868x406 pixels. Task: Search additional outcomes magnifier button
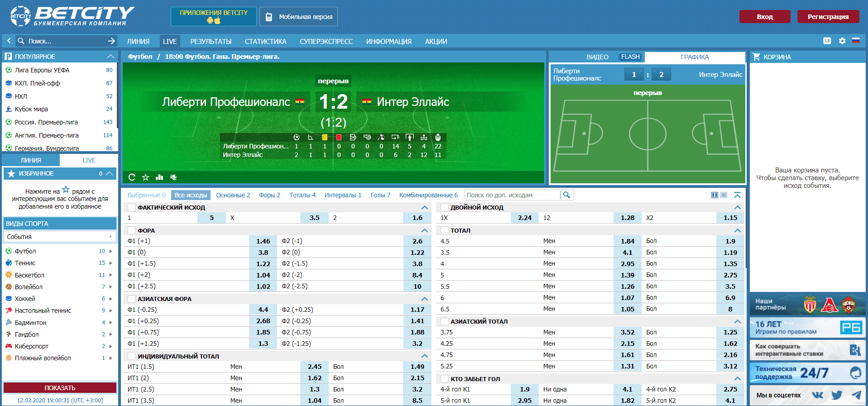[566, 195]
